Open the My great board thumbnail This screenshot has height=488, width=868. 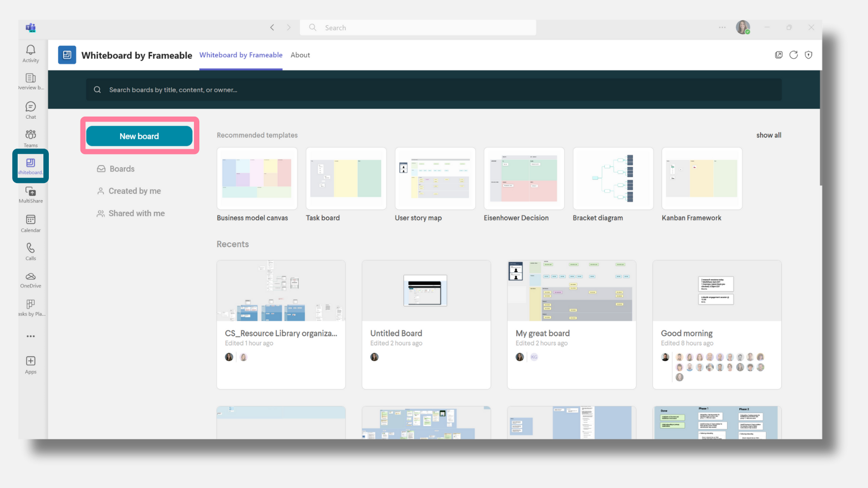571,291
